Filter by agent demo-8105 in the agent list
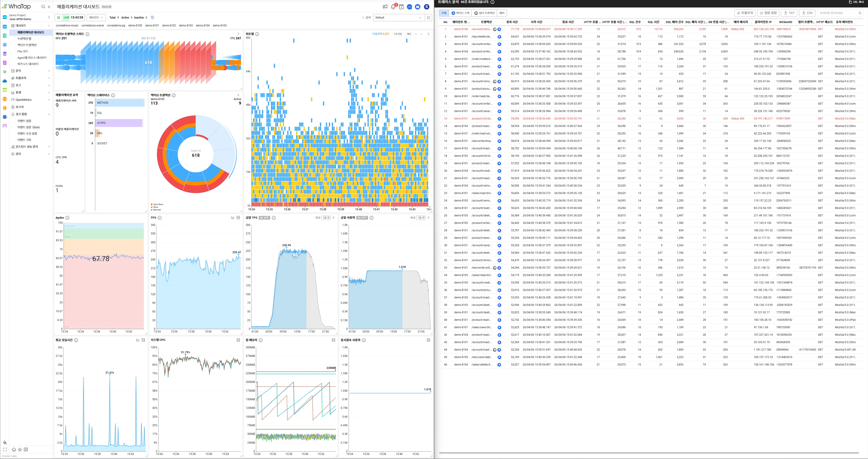868x459 pixels. tap(220, 26)
